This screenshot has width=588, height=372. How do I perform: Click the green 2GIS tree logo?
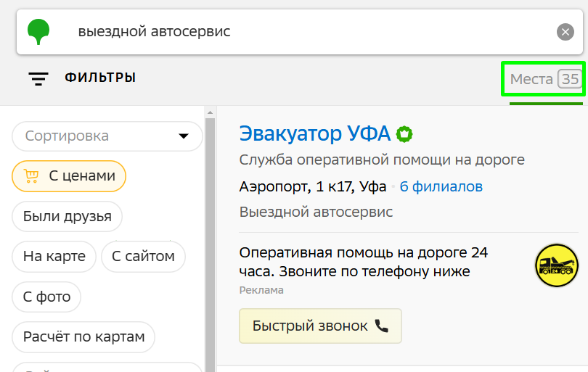38,32
